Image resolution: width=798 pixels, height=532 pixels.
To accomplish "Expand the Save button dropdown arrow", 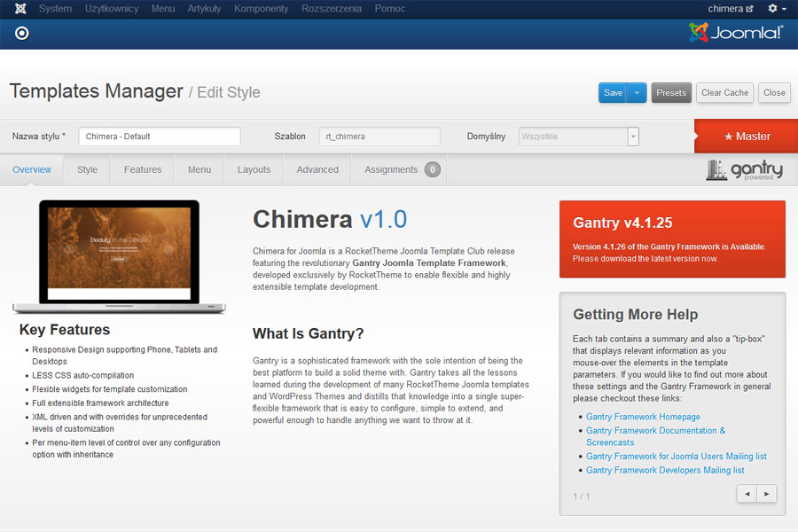I will [637, 92].
